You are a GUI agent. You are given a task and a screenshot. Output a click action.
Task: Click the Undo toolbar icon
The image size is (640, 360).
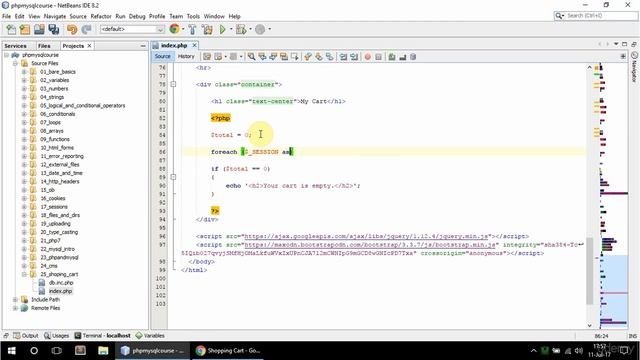[x=72, y=29]
